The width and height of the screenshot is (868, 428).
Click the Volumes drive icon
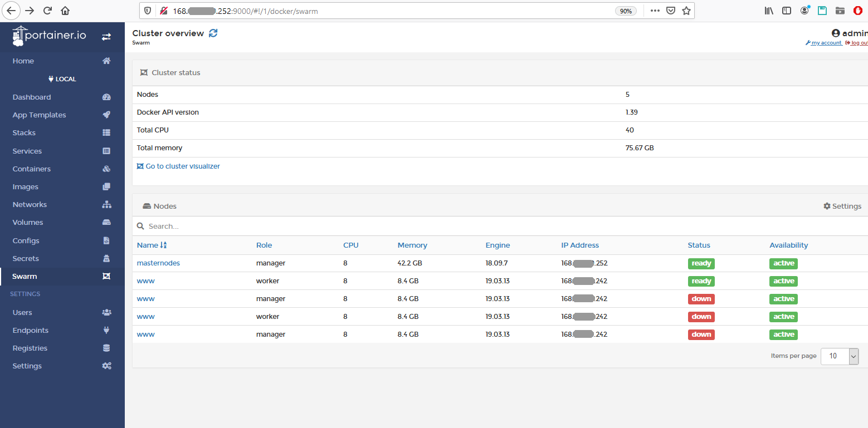pyautogui.click(x=106, y=222)
